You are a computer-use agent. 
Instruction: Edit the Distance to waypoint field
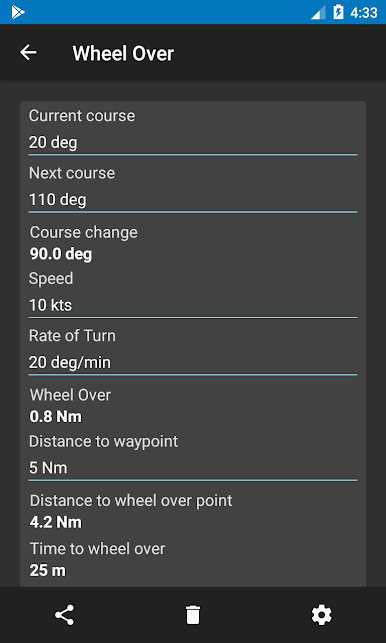[x=193, y=468]
